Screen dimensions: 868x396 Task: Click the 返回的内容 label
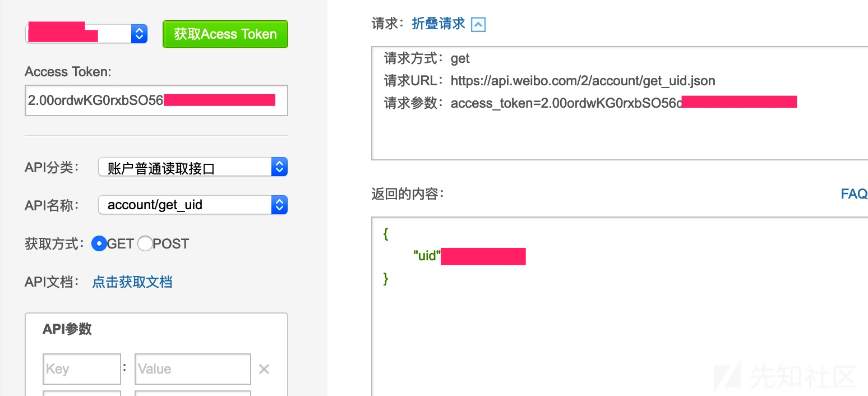[x=408, y=194]
